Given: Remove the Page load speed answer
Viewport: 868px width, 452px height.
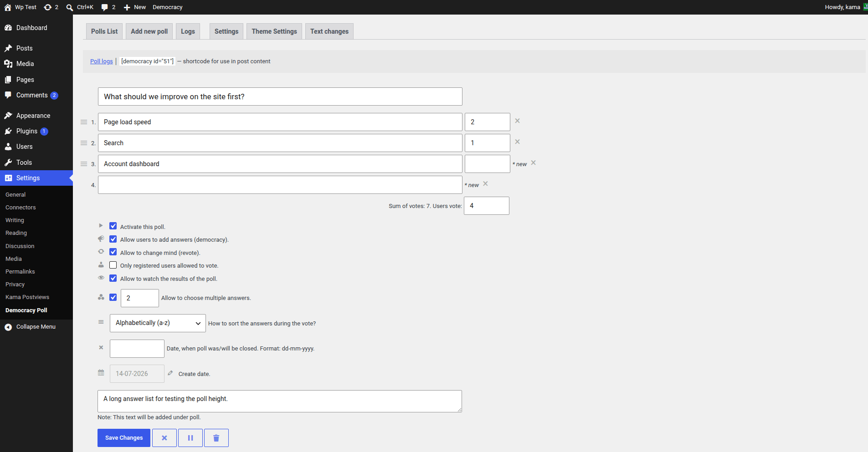Looking at the screenshot, I should pos(518,121).
